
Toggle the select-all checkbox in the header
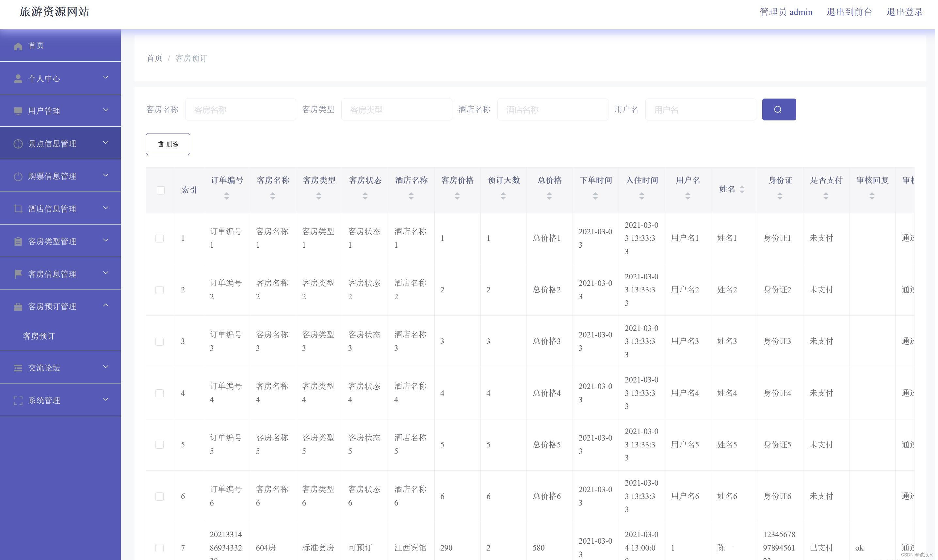click(x=160, y=190)
